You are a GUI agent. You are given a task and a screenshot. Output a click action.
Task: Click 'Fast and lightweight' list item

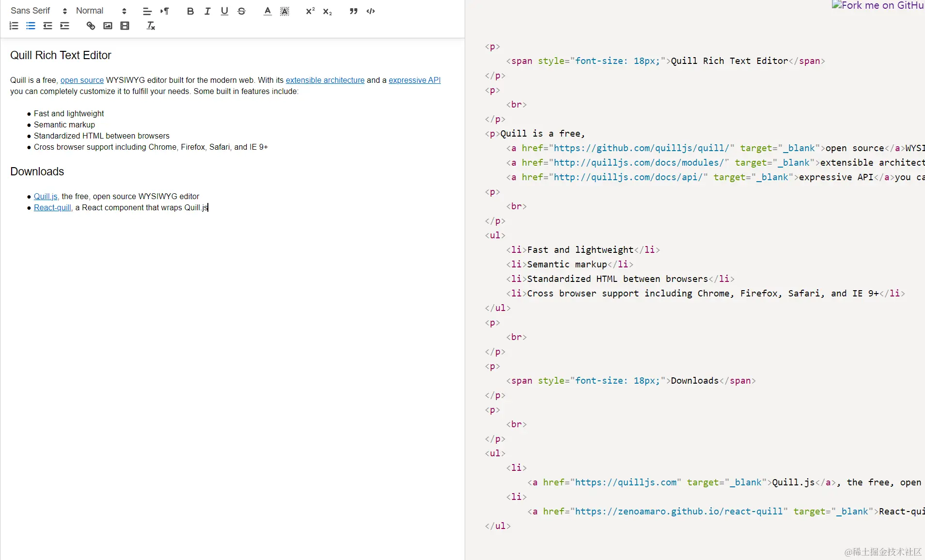coord(69,114)
